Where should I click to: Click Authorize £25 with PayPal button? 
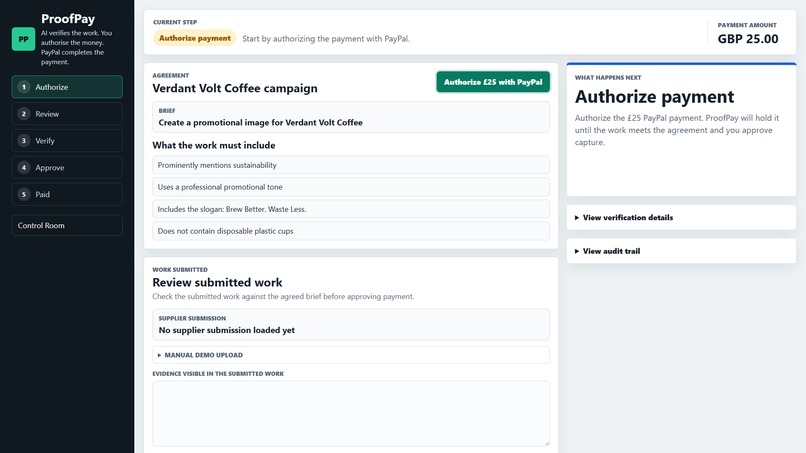click(x=493, y=82)
